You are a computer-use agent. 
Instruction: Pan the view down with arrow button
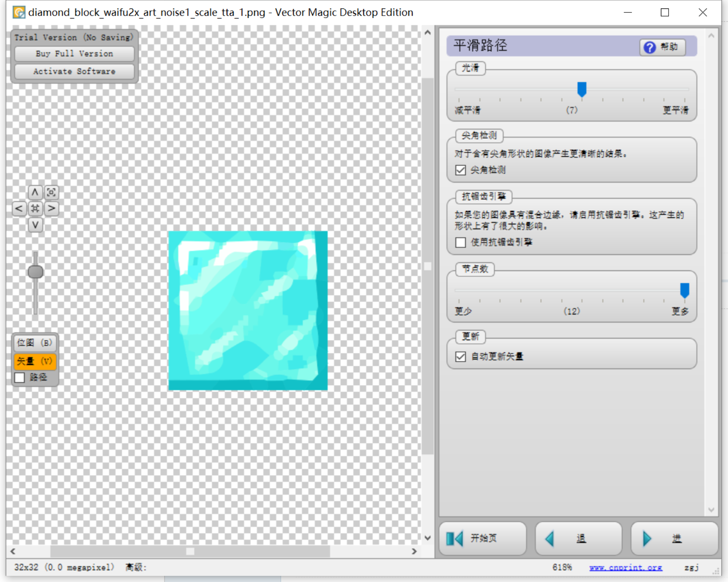[x=35, y=225]
